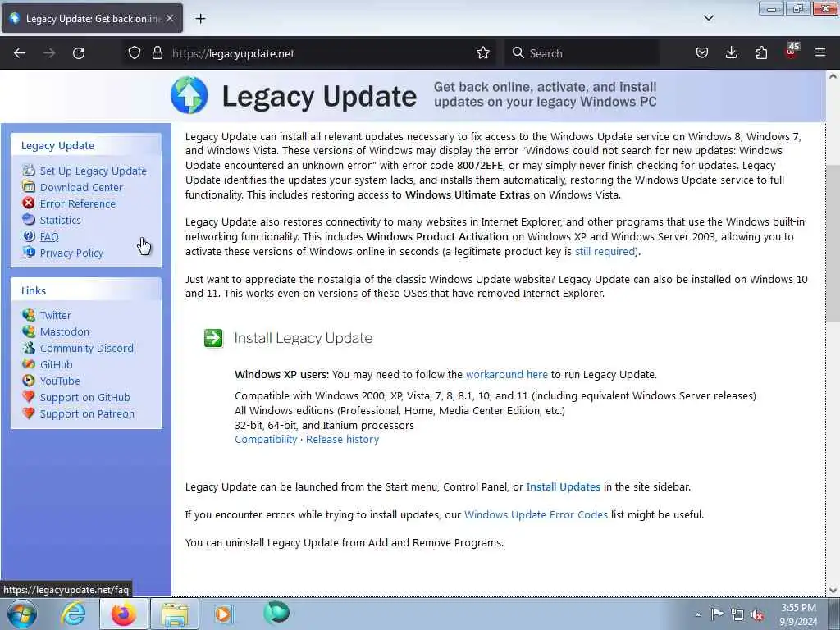The image size is (840, 630).
Task: Click the Firefox taskbar button
Action: pyautogui.click(x=123, y=614)
